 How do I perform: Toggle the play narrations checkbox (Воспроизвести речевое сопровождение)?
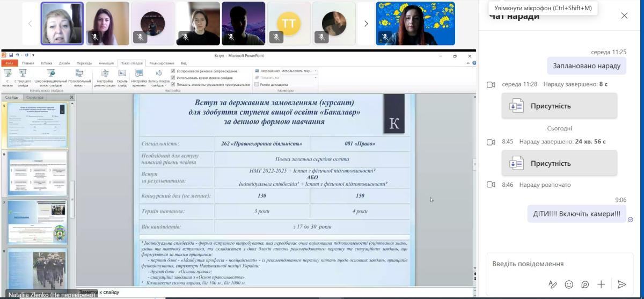(x=173, y=71)
